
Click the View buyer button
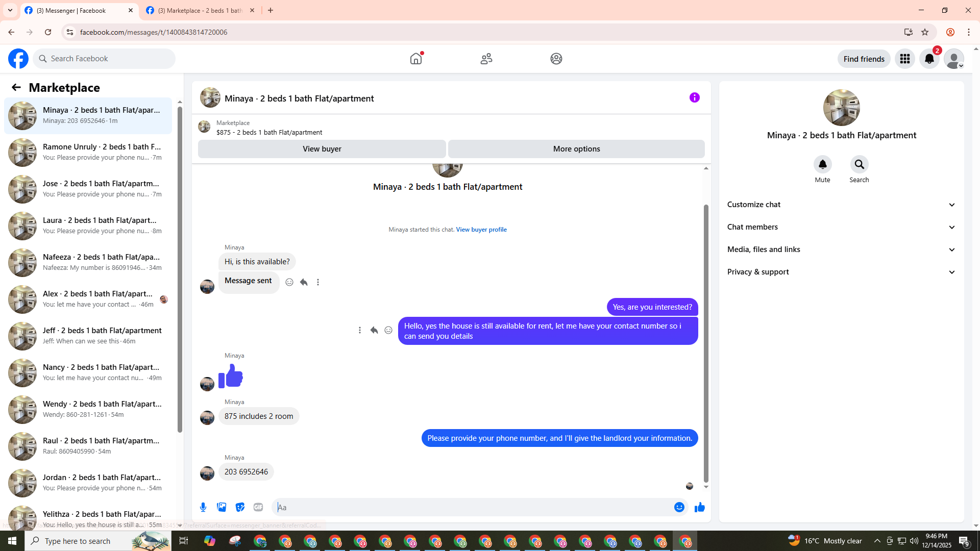(322, 149)
